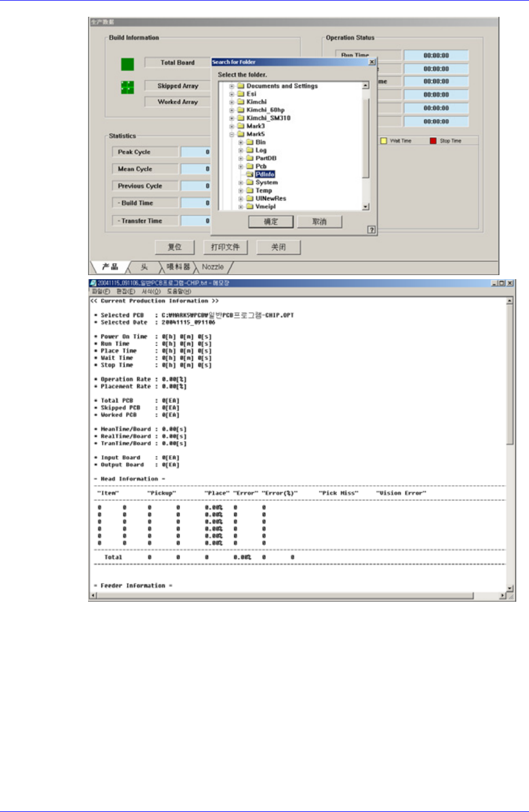Expand the Kimchi_SM310 folder node
Viewport: 529px width, 812px height.
232,118
